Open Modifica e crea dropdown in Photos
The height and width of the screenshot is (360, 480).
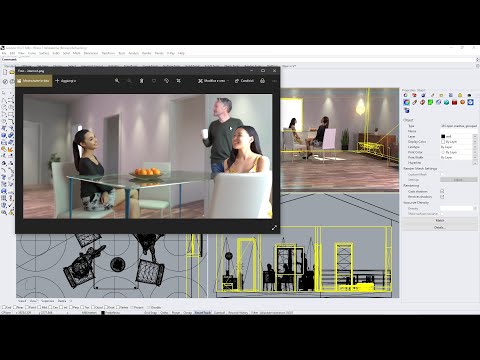coord(213,81)
